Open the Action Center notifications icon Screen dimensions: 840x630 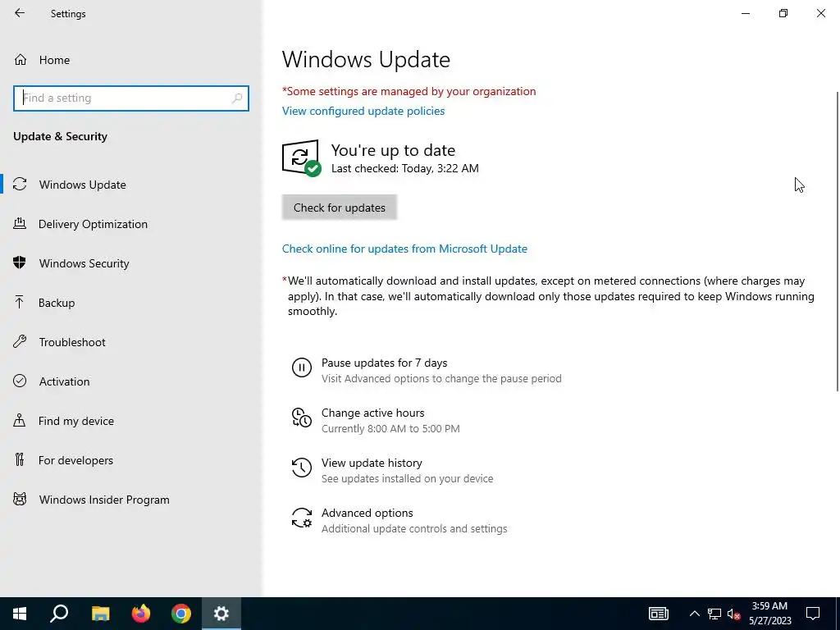(x=813, y=614)
